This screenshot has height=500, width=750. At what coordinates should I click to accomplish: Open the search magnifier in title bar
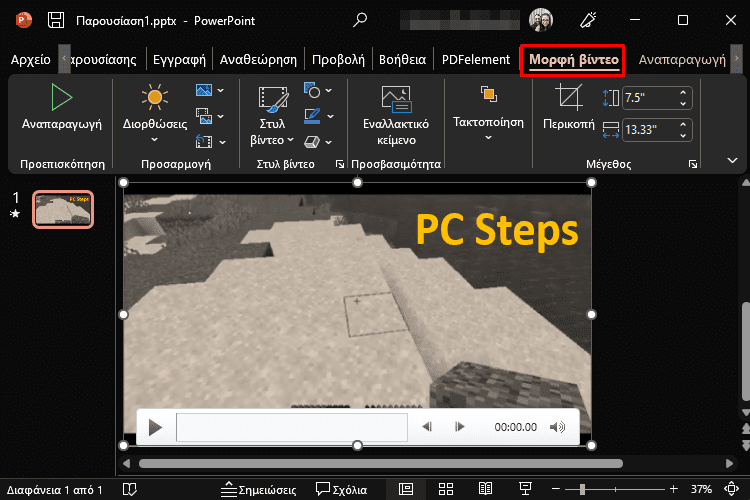point(360,20)
